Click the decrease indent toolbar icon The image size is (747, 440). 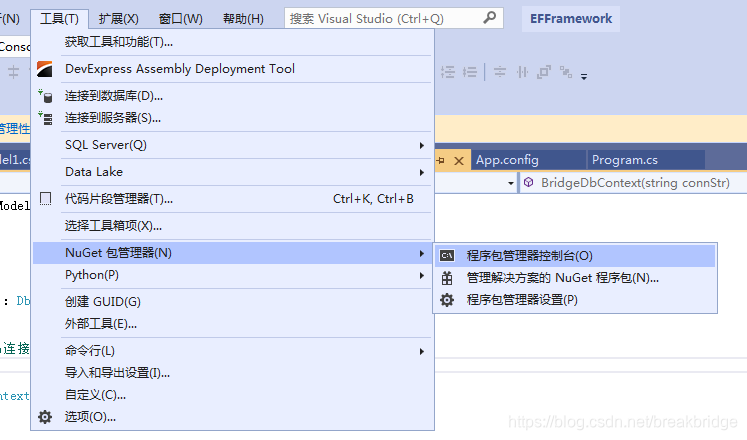pyautogui.click(x=470, y=72)
